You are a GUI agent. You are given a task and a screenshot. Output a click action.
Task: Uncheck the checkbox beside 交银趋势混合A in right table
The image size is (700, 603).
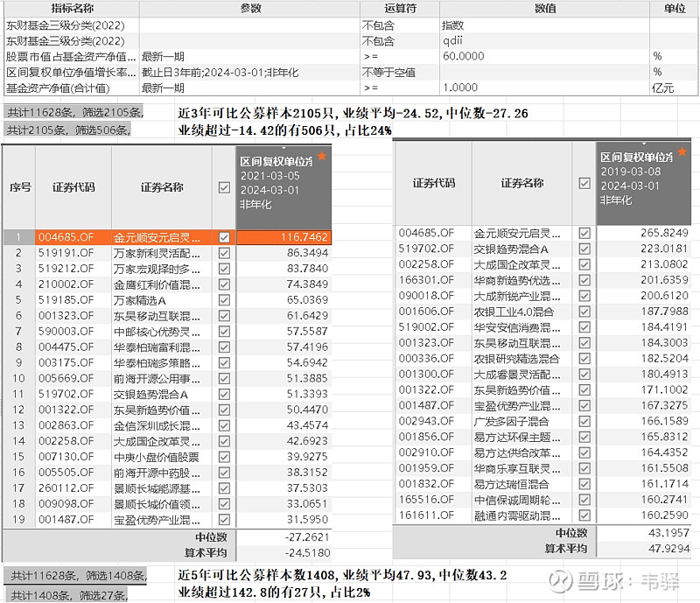click(x=584, y=250)
